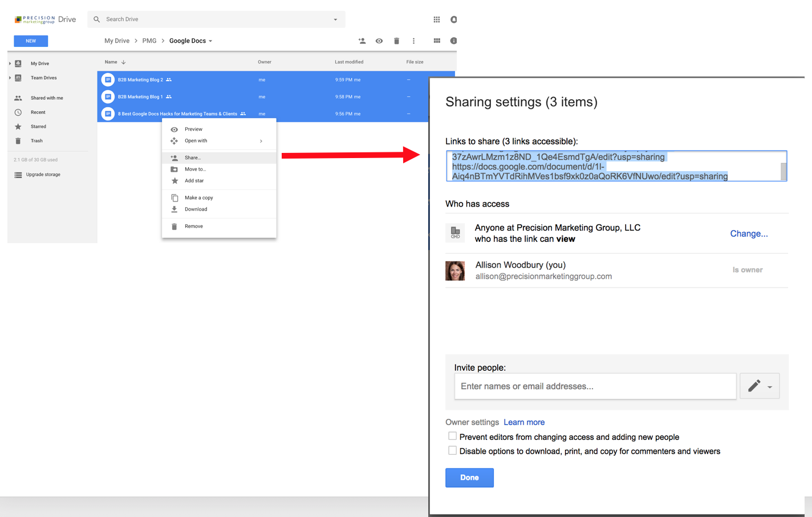Choose Share... from the context menu
Image resolution: width=812 pixels, height=517 pixels.
pyautogui.click(x=193, y=157)
